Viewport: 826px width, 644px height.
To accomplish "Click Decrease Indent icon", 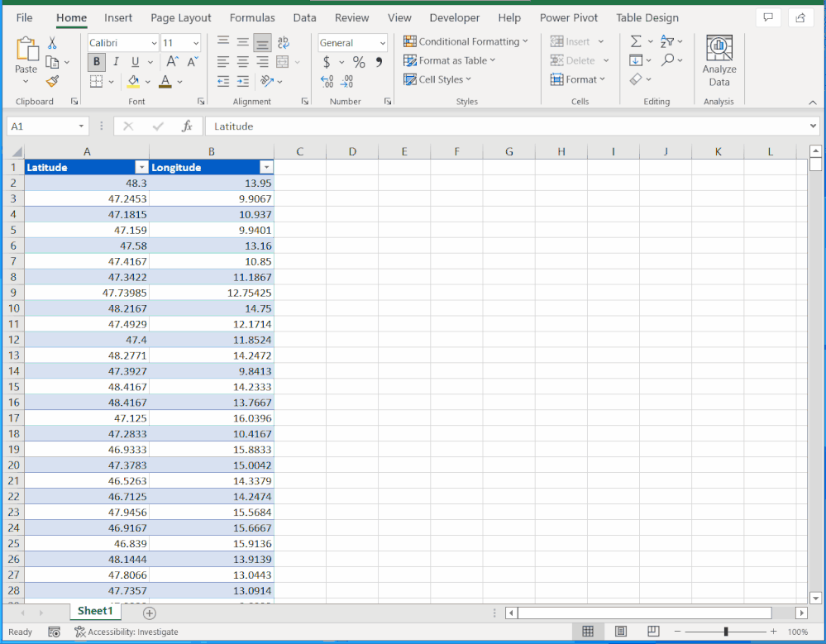I will tap(223, 81).
